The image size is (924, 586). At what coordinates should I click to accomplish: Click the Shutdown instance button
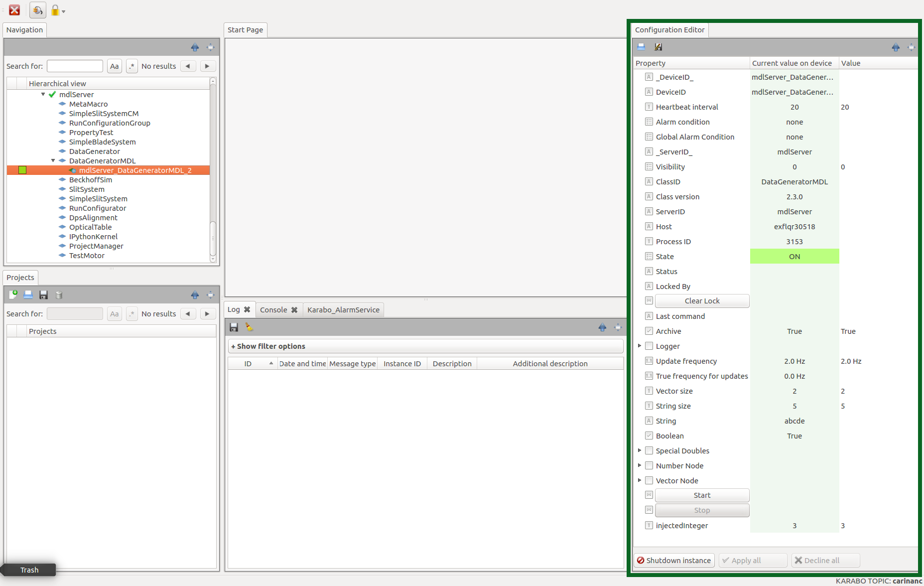(x=674, y=560)
